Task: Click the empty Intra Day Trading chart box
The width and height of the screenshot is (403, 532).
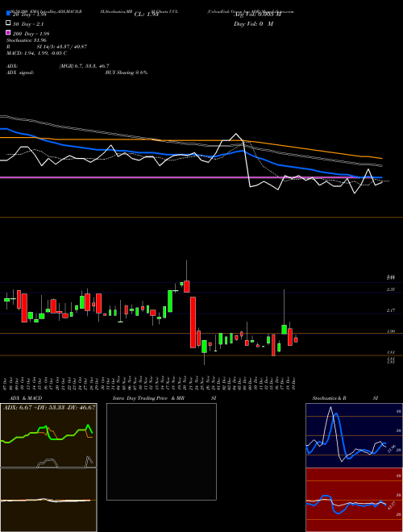Action: (x=161, y=451)
